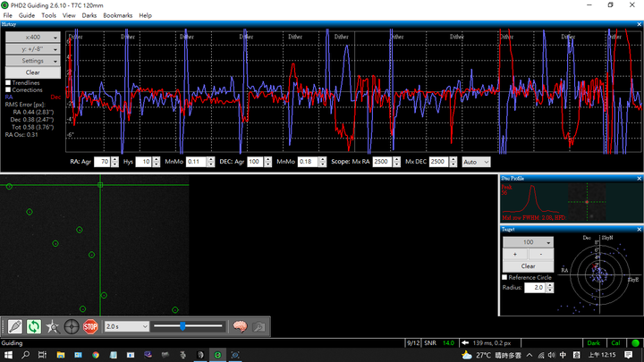Open the volume speaker icon
644x362 pixels.
tap(552, 355)
